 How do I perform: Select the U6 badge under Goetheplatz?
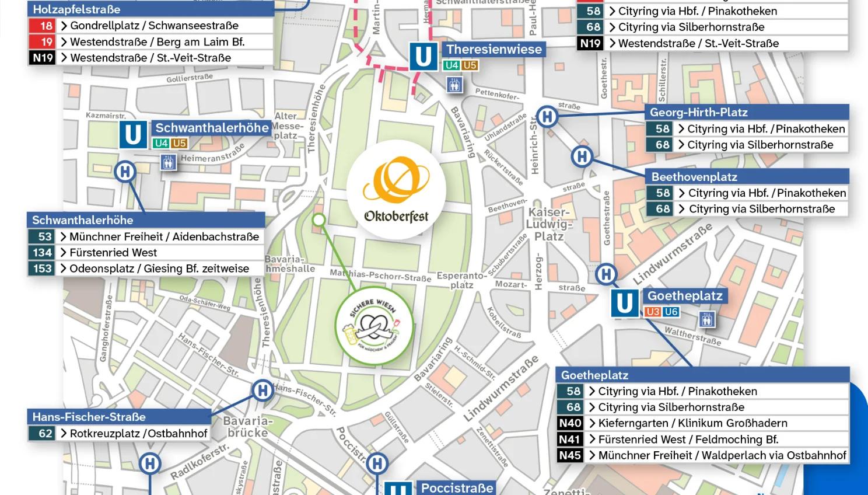click(x=671, y=312)
